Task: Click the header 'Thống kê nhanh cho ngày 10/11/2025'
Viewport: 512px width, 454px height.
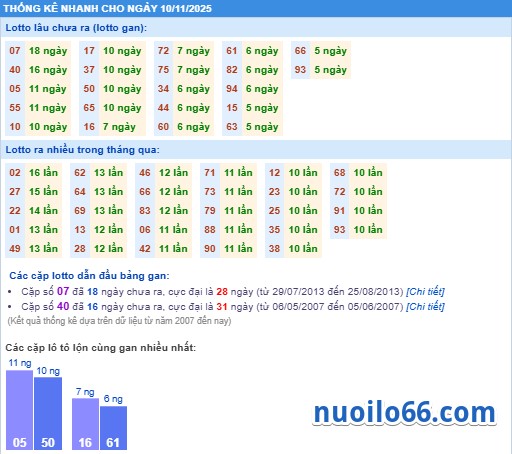Action: pyautogui.click(x=107, y=8)
